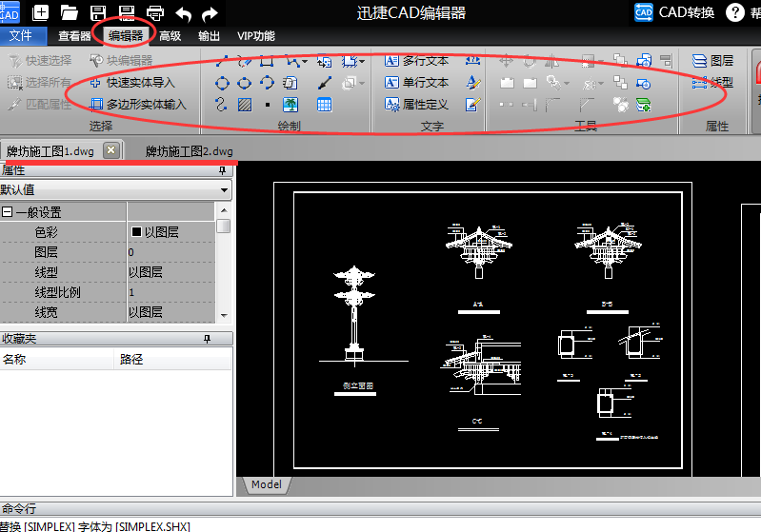Select the Circle drawing tool
The image size is (761, 532).
[222, 83]
